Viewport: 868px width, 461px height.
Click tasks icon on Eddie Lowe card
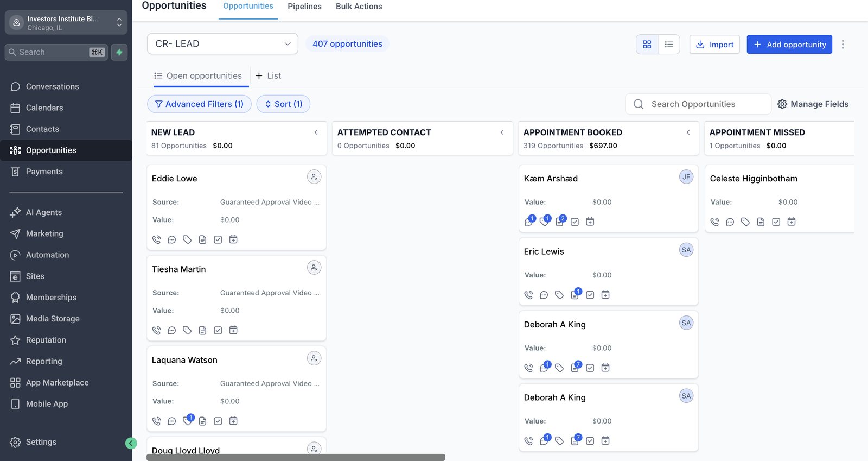coord(218,239)
